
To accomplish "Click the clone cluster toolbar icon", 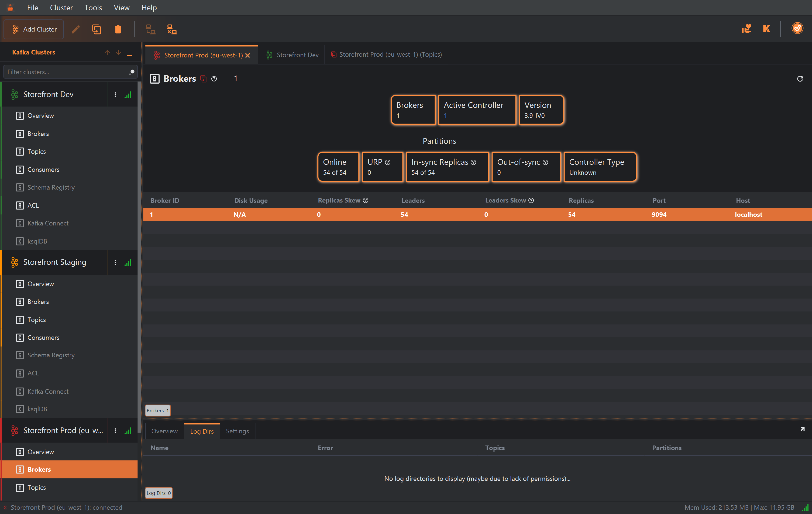I will (x=97, y=29).
